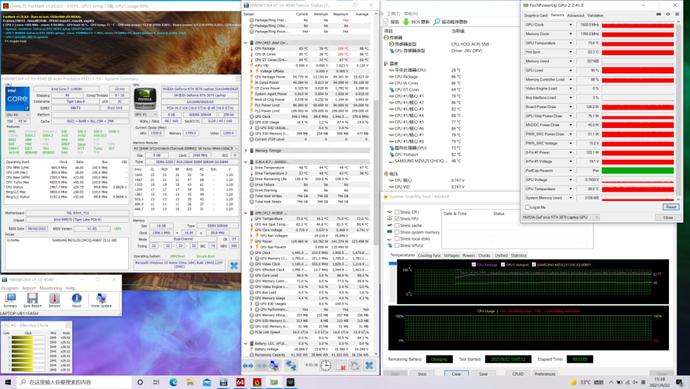Open File Explorer from the taskbar

[190, 382]
